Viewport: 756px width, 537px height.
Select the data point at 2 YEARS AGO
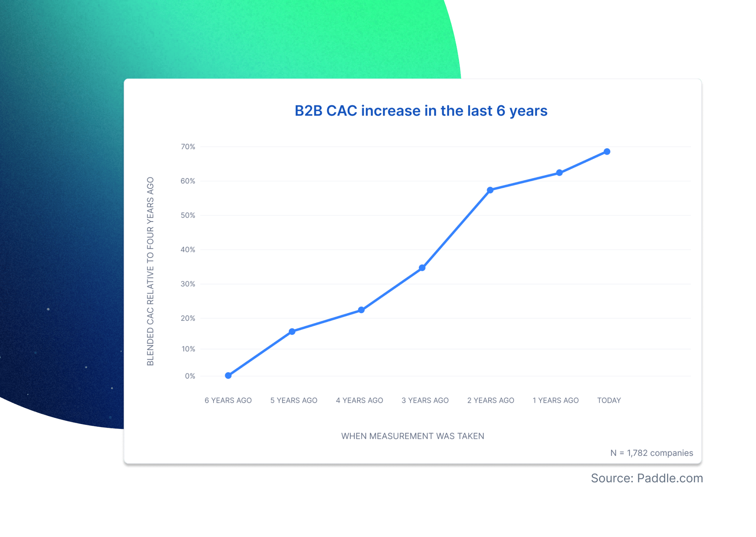click(490, 190)
